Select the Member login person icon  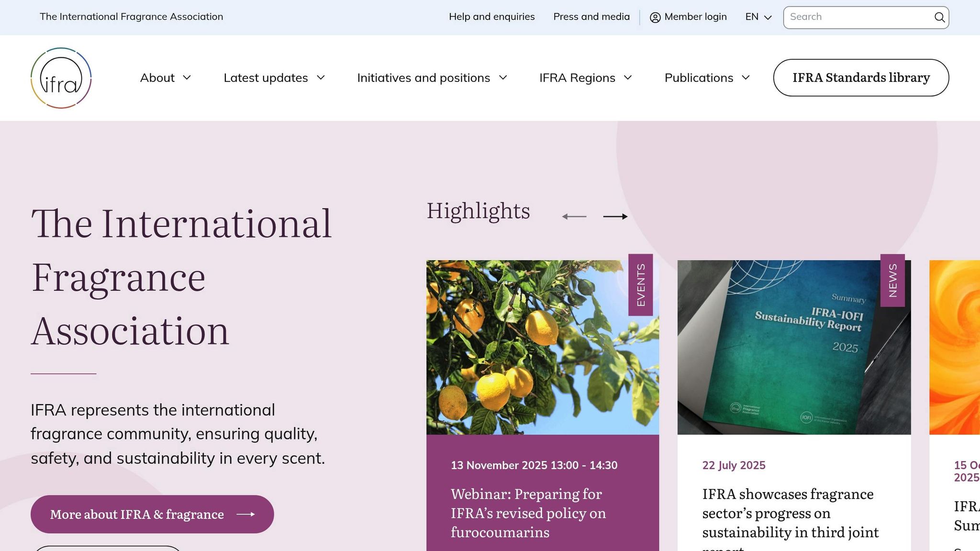[654, 17]
